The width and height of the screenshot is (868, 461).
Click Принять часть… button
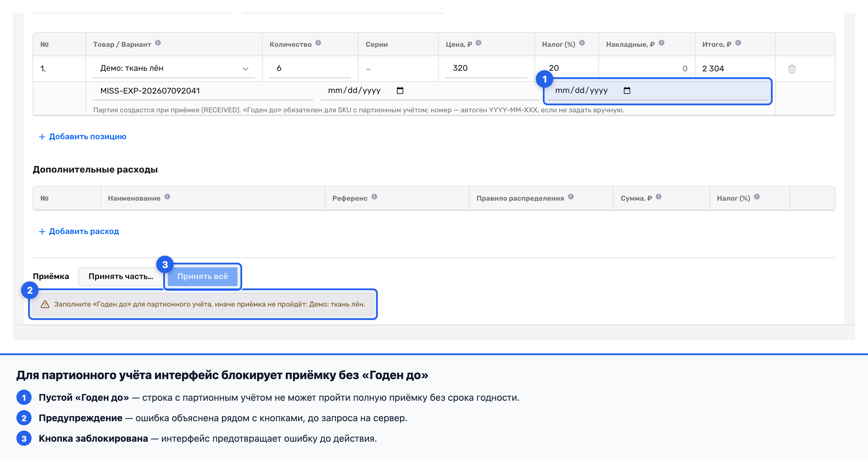[120, 276]
